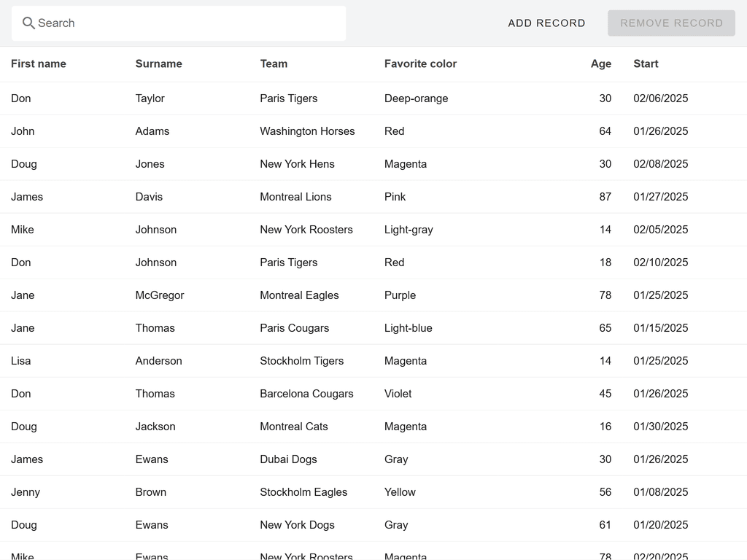Sort the table by Age
747x560 pixels.
click(600, 63)
